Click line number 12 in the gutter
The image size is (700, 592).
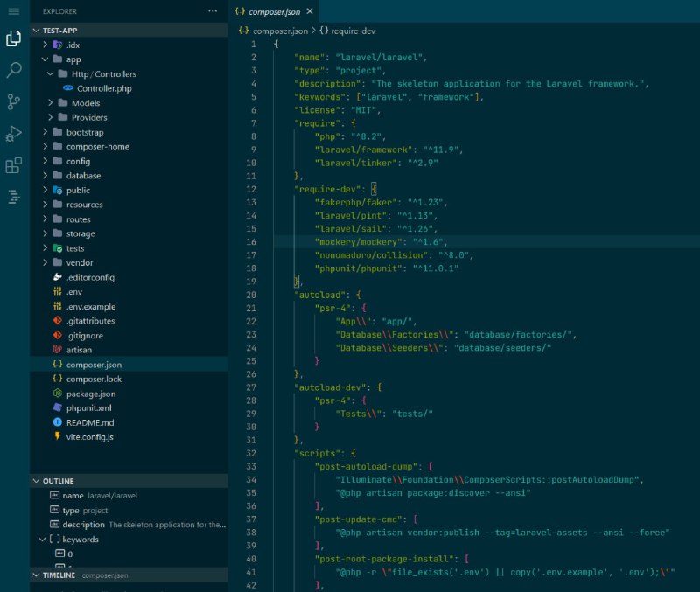[x=251, y=189]
